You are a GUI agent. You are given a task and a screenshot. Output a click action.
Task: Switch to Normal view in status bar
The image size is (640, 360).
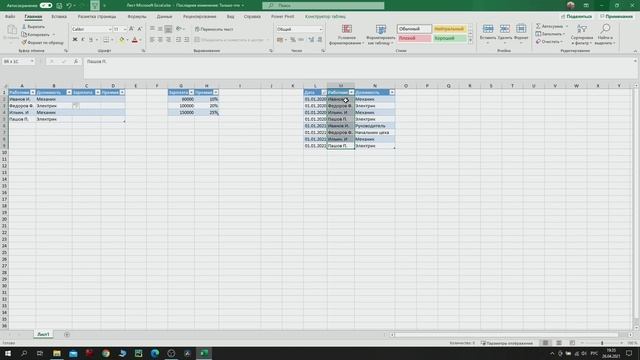click(545, 343)
